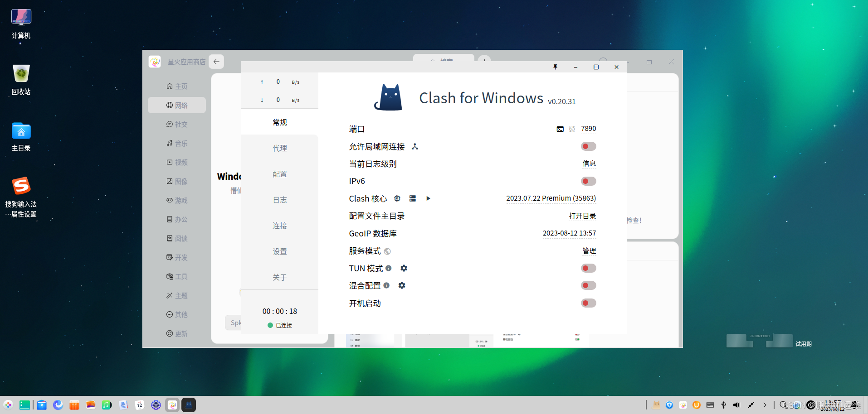Enable the 开机启动 switch
Image resolution: width=868 pixels, height=414 pixels.
tap(588, 303)
